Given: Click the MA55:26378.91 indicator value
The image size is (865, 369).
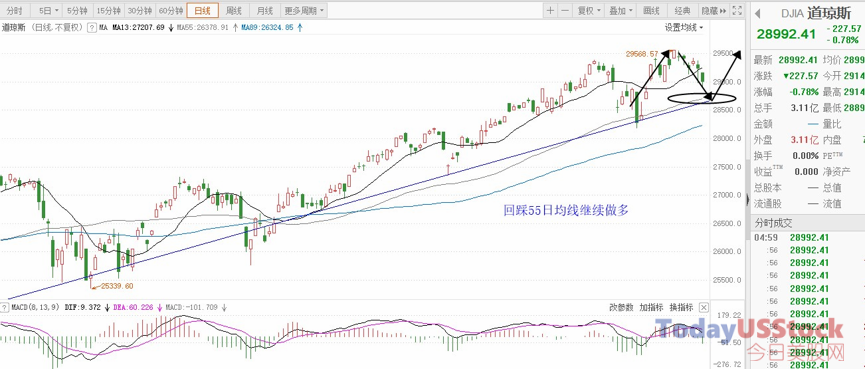Looking at the screenshot, I should click(x=202, y=27).
